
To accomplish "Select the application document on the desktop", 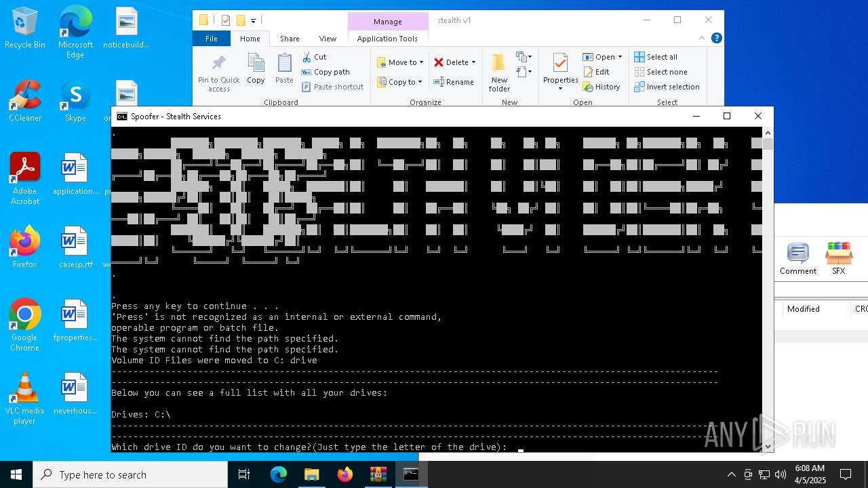I will pyautogui.click(x=75, y=174).
